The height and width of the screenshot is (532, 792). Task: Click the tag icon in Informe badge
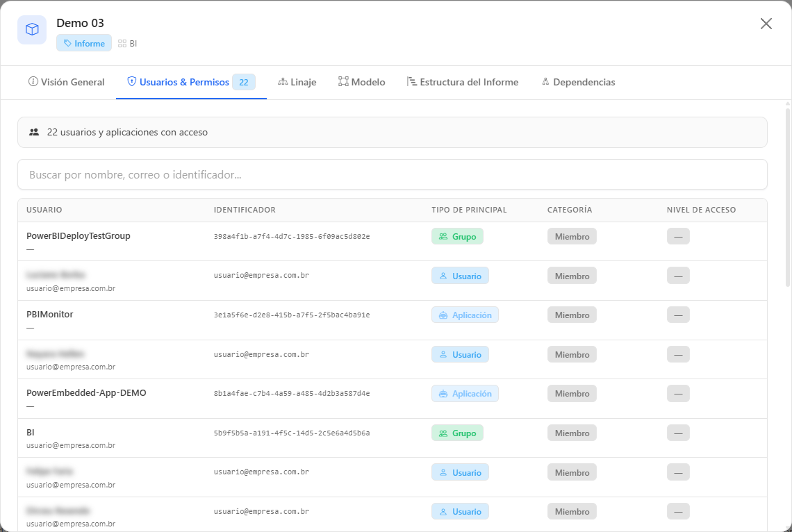click(x=67, y=44)
